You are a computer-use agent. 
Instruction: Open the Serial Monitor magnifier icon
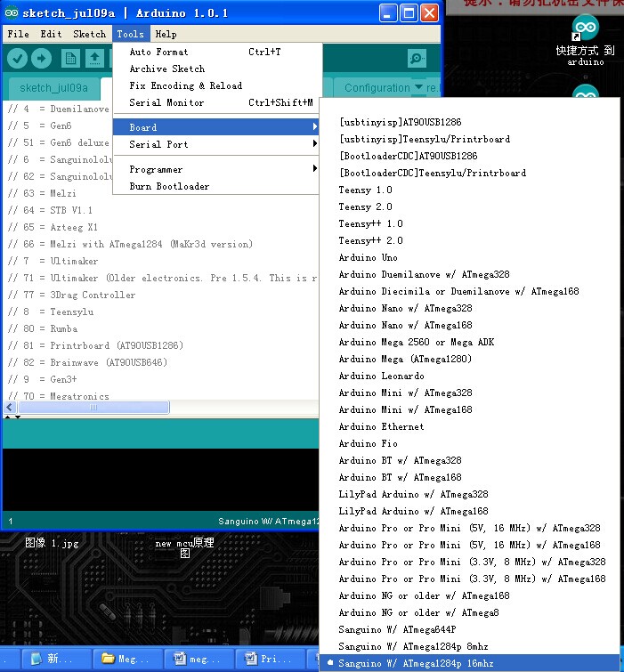pos(417,58)
